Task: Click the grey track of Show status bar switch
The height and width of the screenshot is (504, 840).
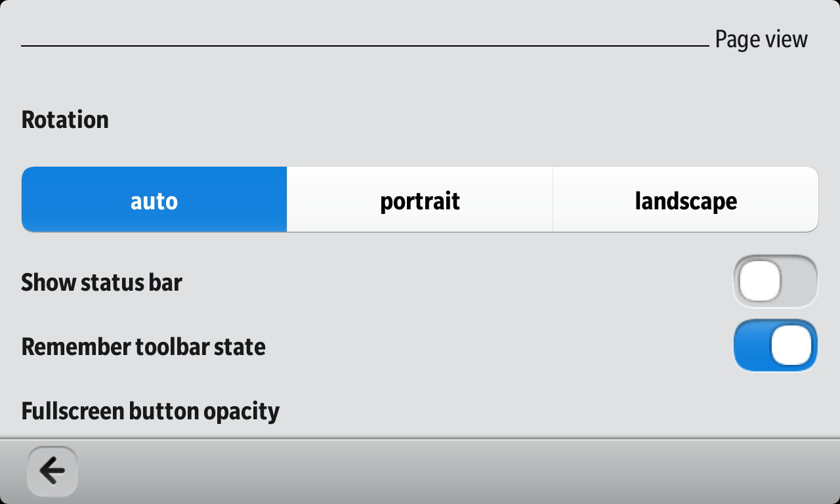Action: click(799, 282)
